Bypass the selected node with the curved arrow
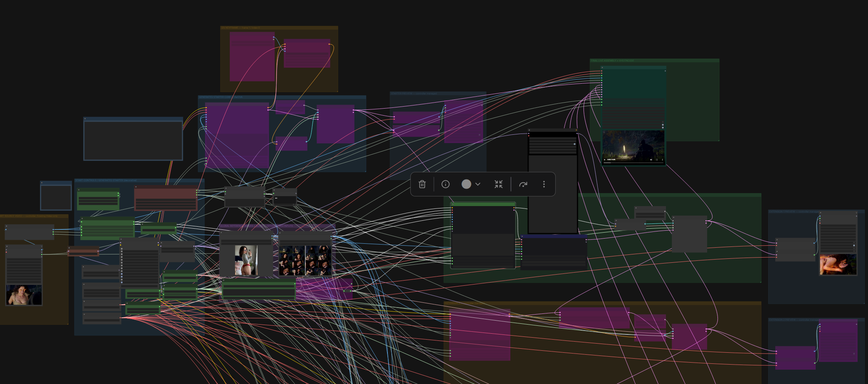 coord(523,184)
